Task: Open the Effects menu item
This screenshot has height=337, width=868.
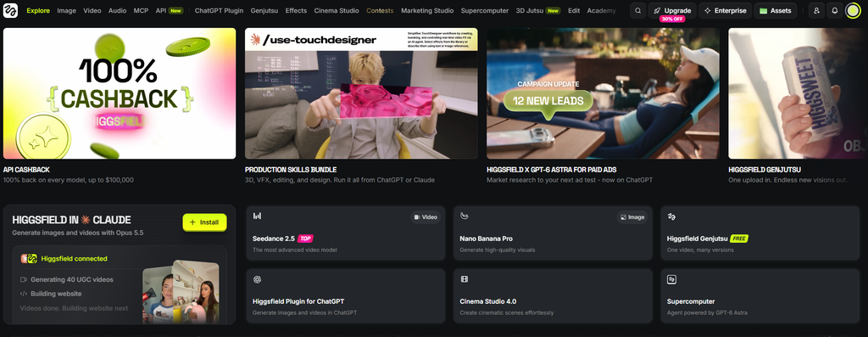Action: click(296, 10)
